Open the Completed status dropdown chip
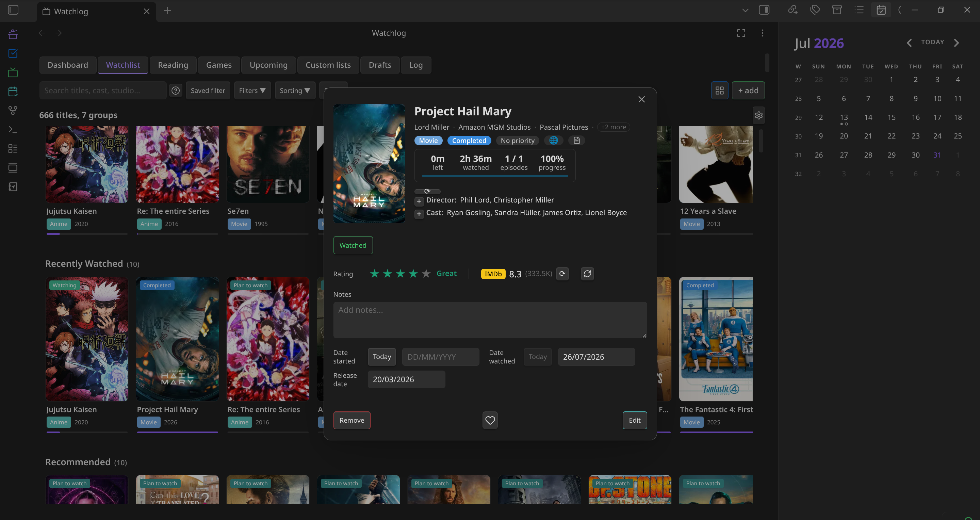This screenshot has width=980, height=520. click(469, 140)
